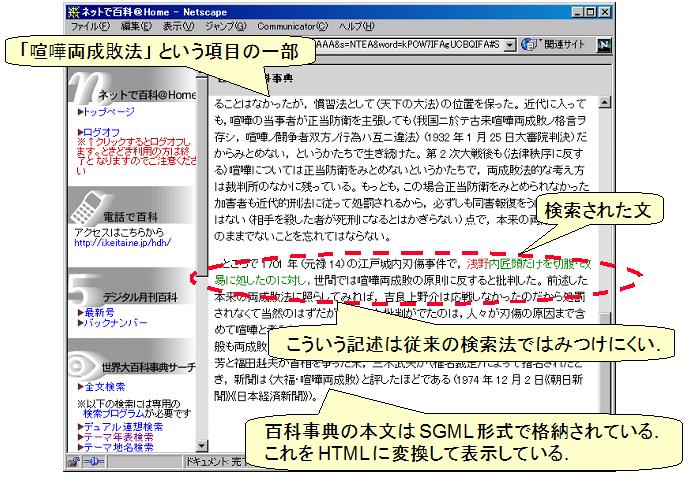690x480 pixels.
Task: Click the デジタル月刊百科 section heading
Action: coord(140,297)
